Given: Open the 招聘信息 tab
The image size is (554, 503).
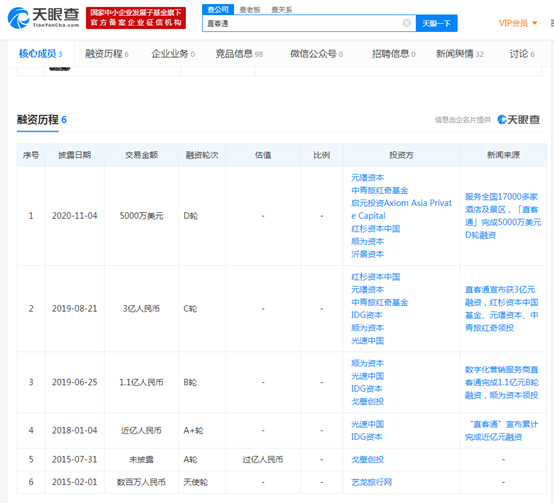Looking at the screenshot, I should click(394, 54).
